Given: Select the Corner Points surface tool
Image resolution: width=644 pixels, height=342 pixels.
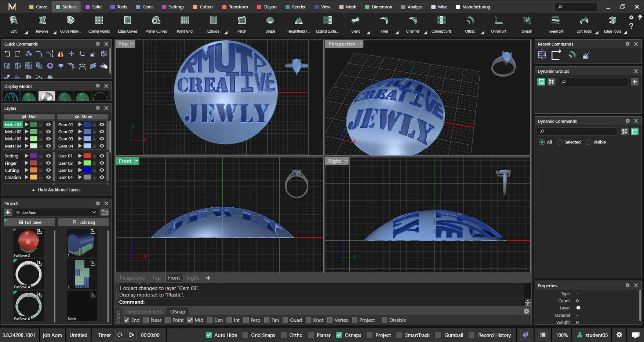Looking at the screenshot, I should 99,24.
